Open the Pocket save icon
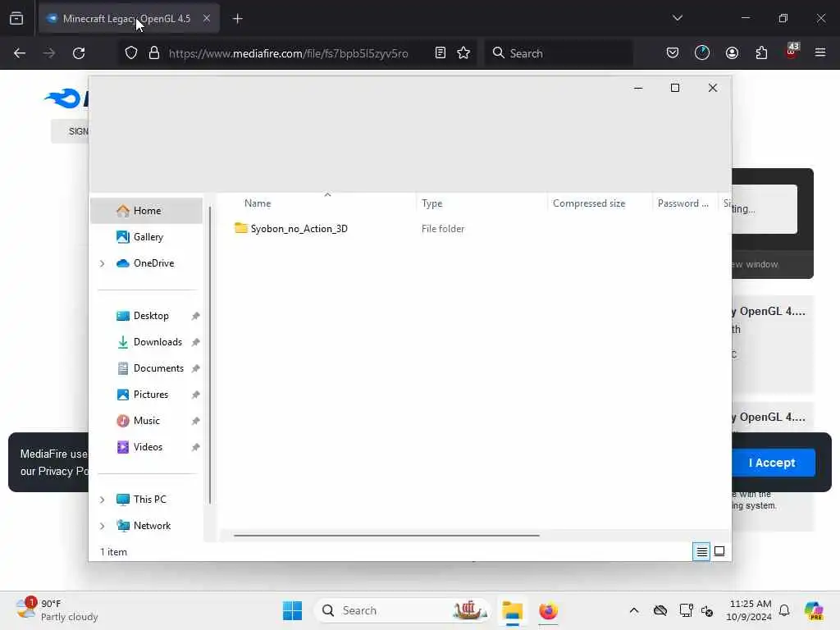 pyautogui.click(x=673, y=53)
